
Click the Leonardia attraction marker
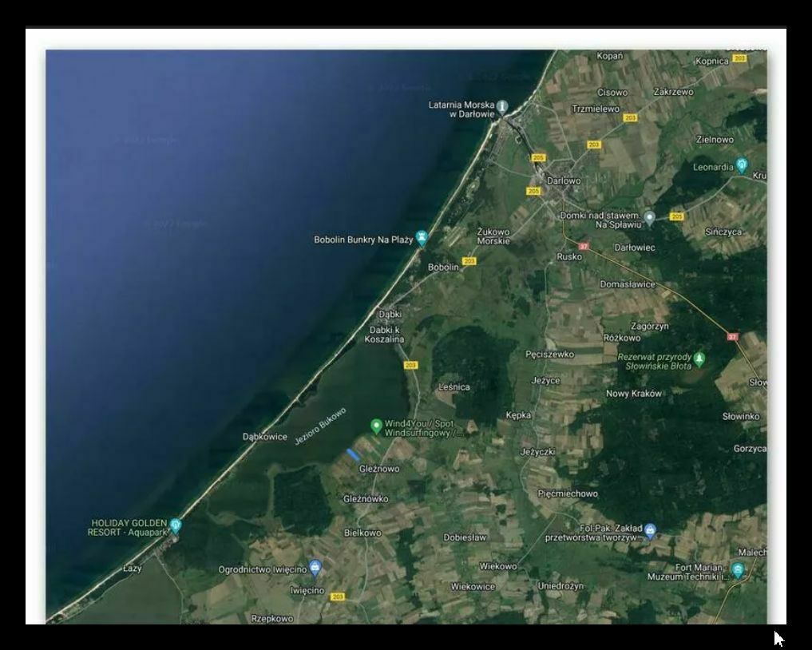[x=742, y=165]
